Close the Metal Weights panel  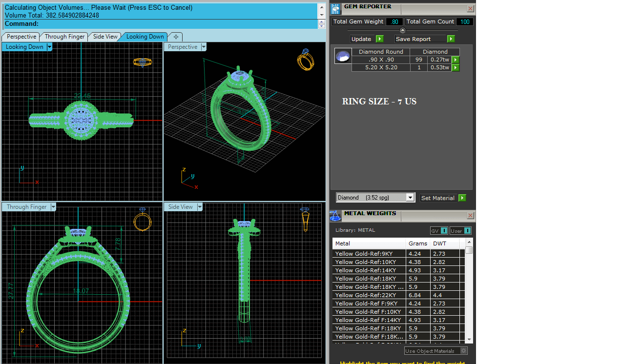pos(470,216)
